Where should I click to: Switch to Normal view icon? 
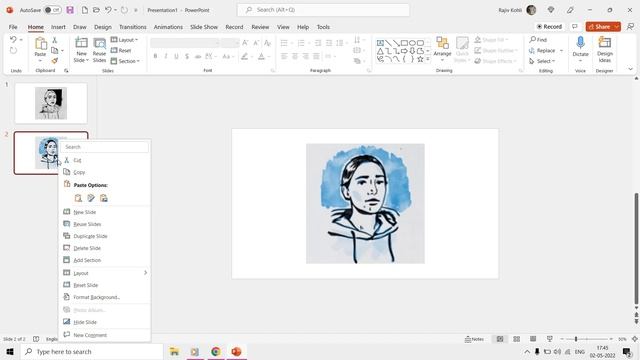[500, 339]
